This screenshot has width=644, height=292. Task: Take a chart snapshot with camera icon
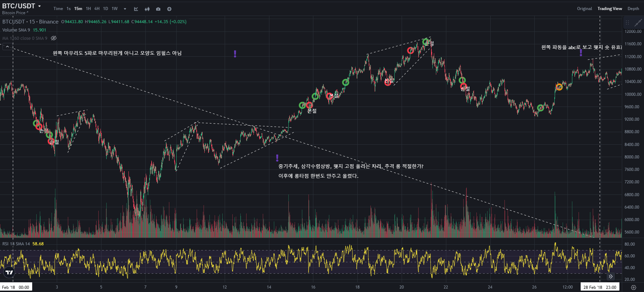click(158, 9)
